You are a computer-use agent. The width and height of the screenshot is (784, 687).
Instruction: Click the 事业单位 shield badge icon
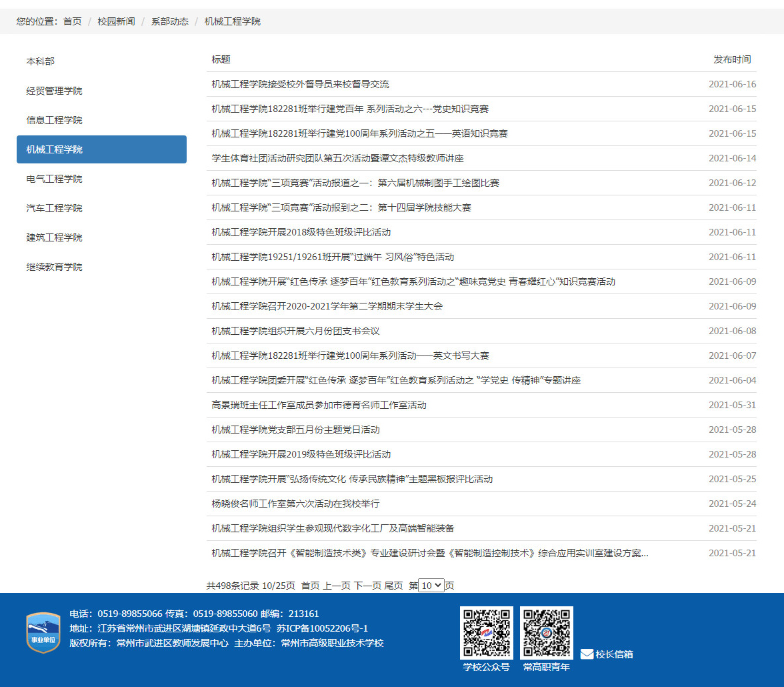tap(43, 632)
